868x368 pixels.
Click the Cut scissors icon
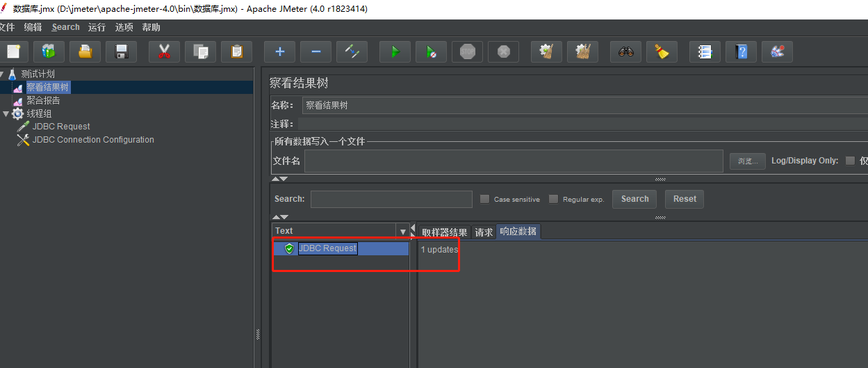pos(164,51)
